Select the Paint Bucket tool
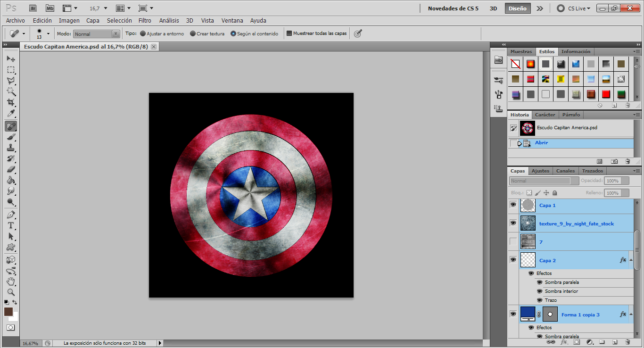The image size is (644, 348). point(11,180)
